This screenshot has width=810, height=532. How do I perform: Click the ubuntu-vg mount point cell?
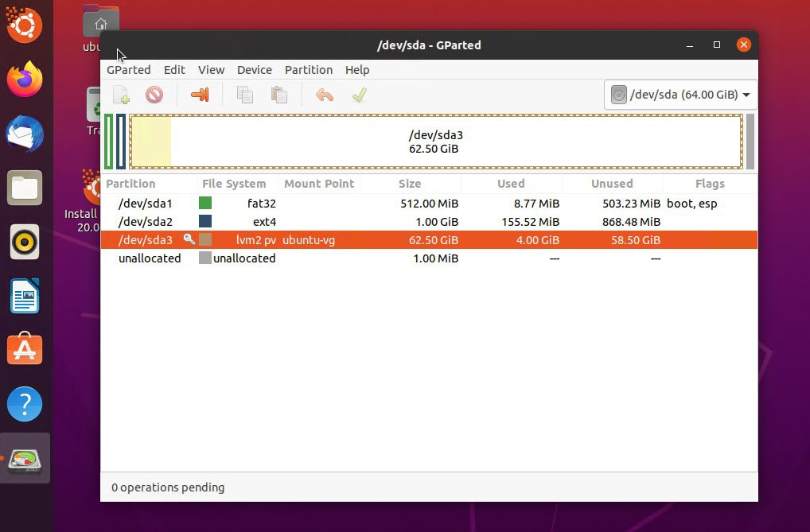coord(309,240)
